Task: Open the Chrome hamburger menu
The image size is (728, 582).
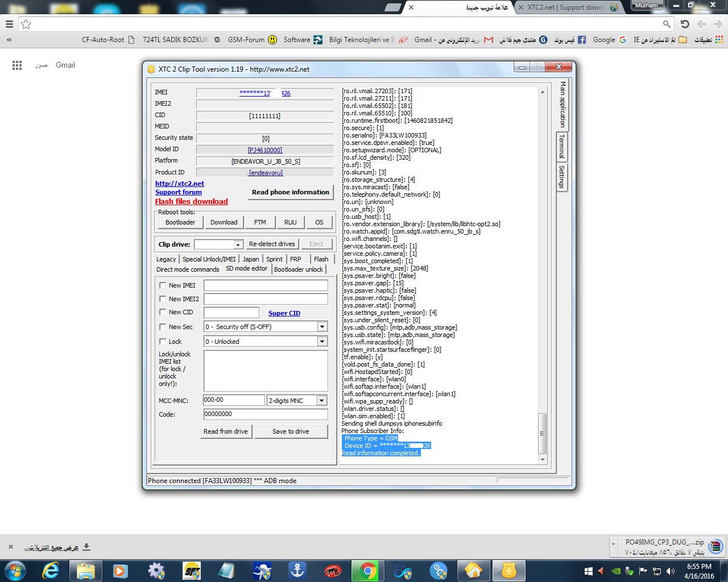Action: click(9, 24)
